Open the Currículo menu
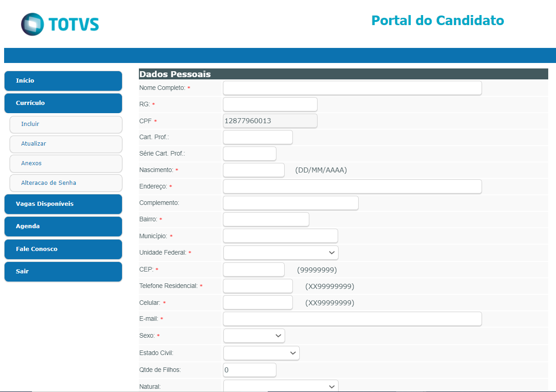Image resolution: width=556 pixels, height=392 pixels. click(x=63, y=103)
